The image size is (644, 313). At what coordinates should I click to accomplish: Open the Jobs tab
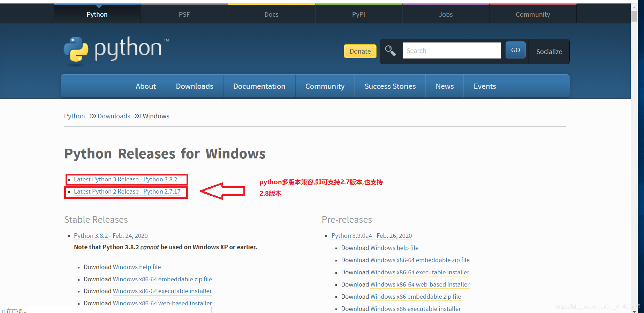446,14
